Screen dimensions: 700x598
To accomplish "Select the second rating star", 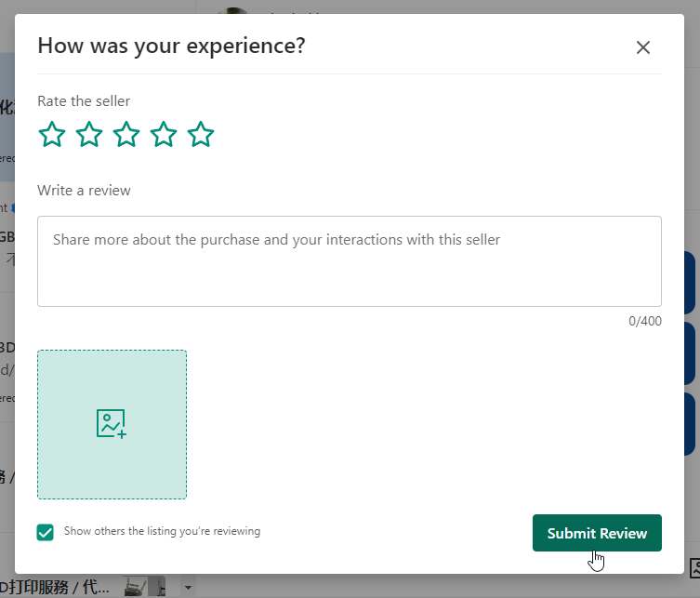I will pyautogui.click(x=89, y=135).
